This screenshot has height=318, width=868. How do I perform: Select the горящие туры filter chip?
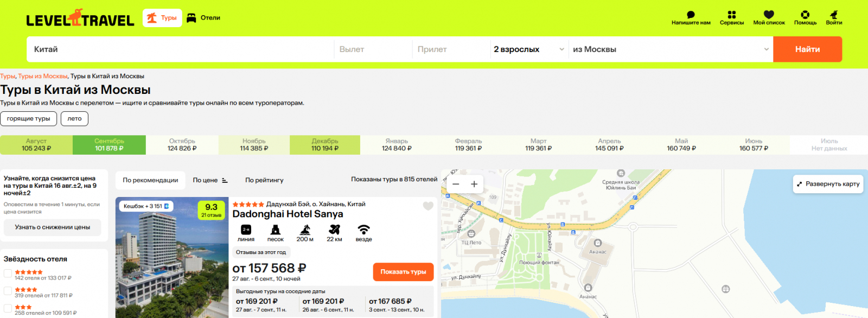point(28,118)
